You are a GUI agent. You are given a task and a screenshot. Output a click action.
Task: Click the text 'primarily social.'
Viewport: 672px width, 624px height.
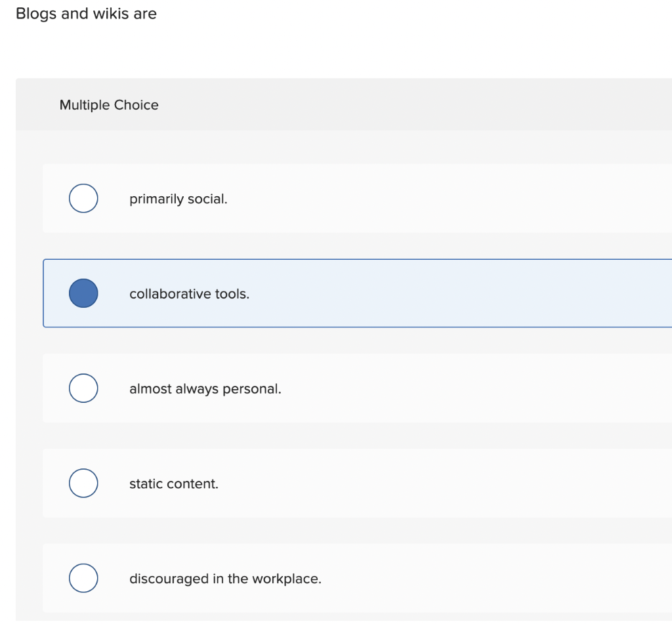[x=178, y=198]
